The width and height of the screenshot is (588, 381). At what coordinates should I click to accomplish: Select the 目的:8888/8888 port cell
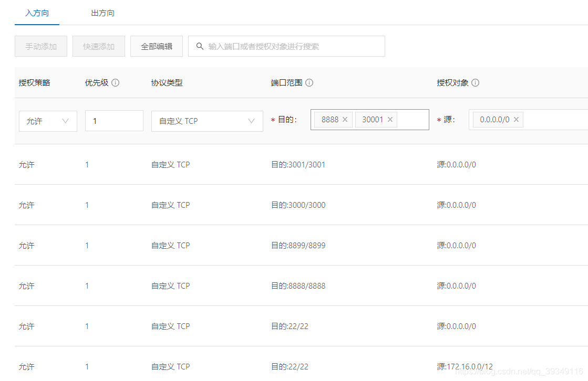coord(298,286)
